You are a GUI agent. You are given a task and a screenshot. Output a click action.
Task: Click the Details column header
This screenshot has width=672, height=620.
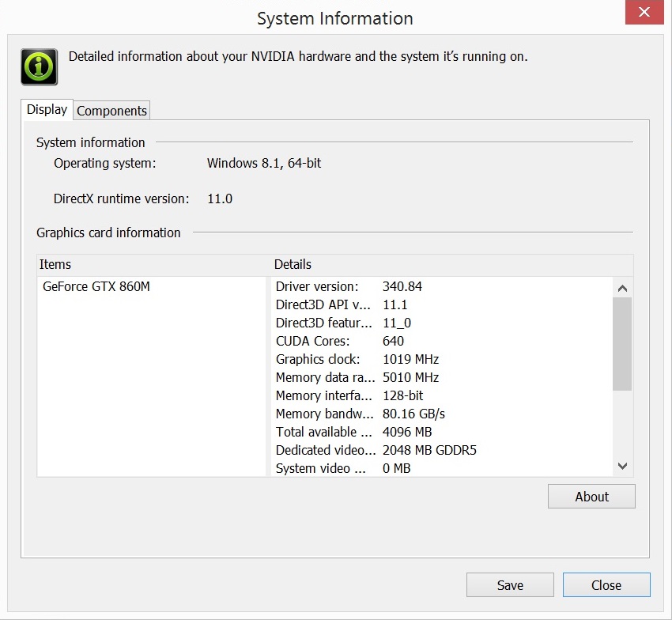click(452, 265)
